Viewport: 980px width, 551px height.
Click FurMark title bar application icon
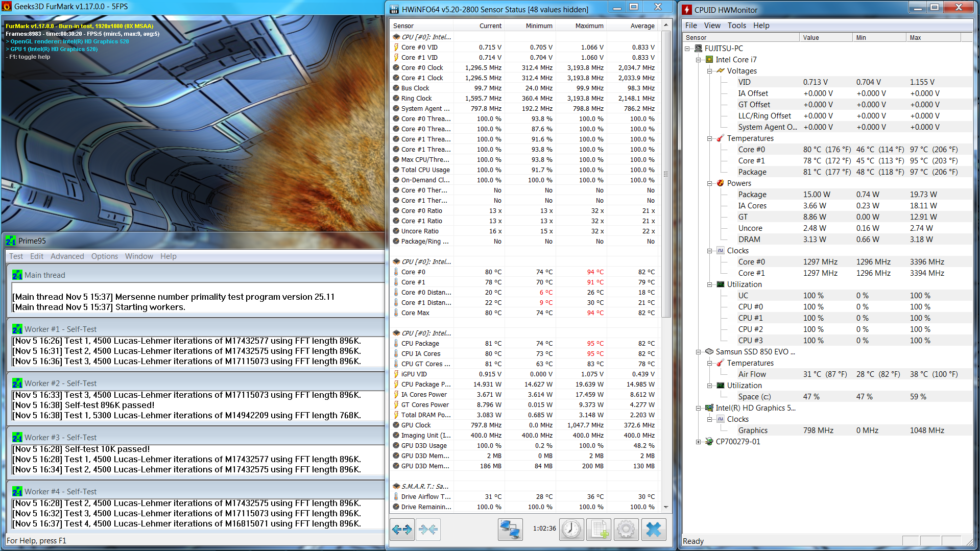[x=7, y=7]
